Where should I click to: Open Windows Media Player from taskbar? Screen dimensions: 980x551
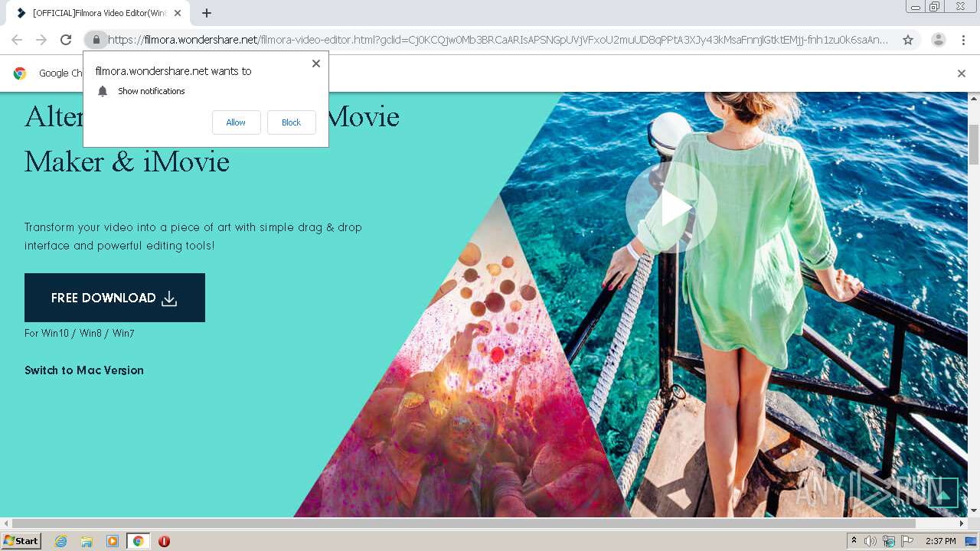coord(113,541)
